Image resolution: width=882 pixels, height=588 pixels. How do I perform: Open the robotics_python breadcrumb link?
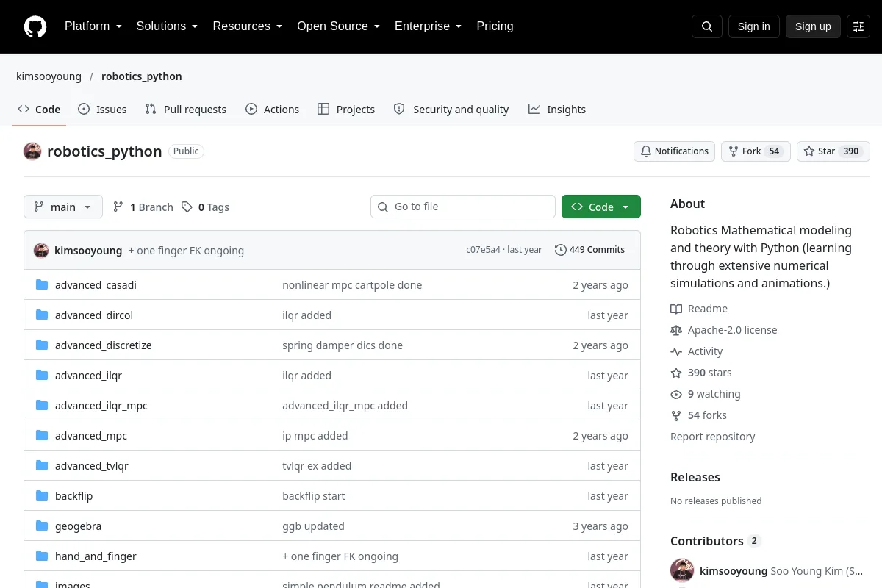coord(142,76)
